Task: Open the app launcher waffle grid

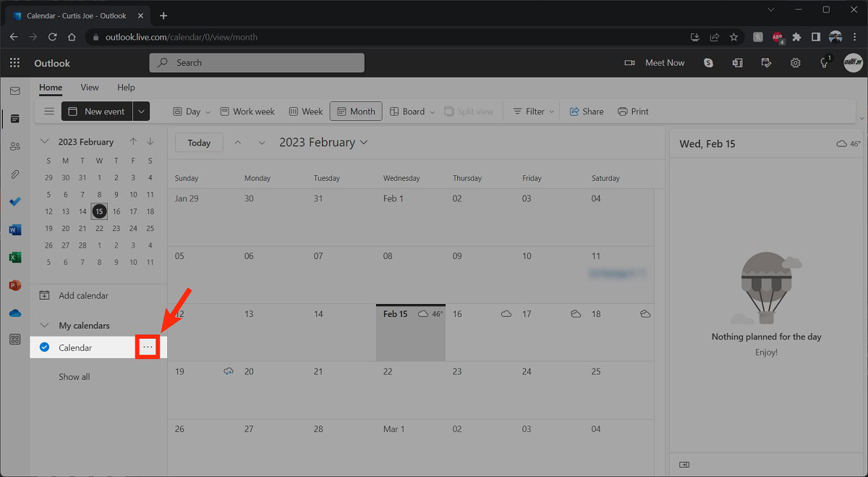Action: click(x=14, y=63)
